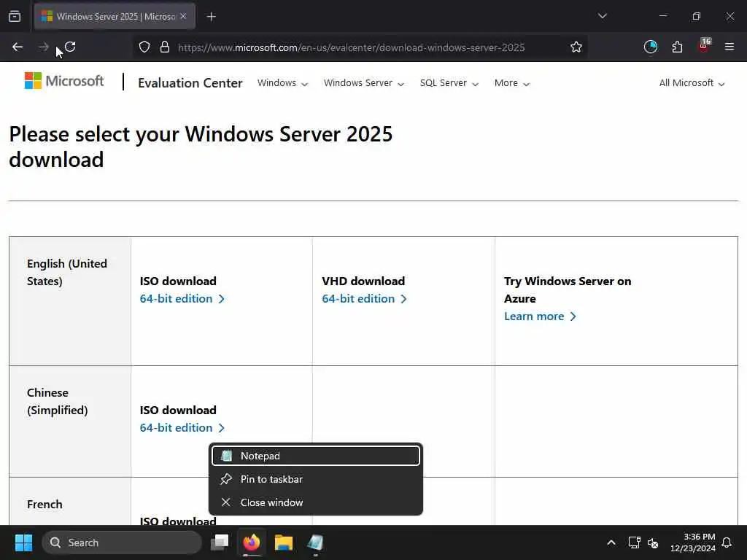This screenshot has height=560, width=747.
Task: Open Learn more about Azure
Action: pos(540,316)
